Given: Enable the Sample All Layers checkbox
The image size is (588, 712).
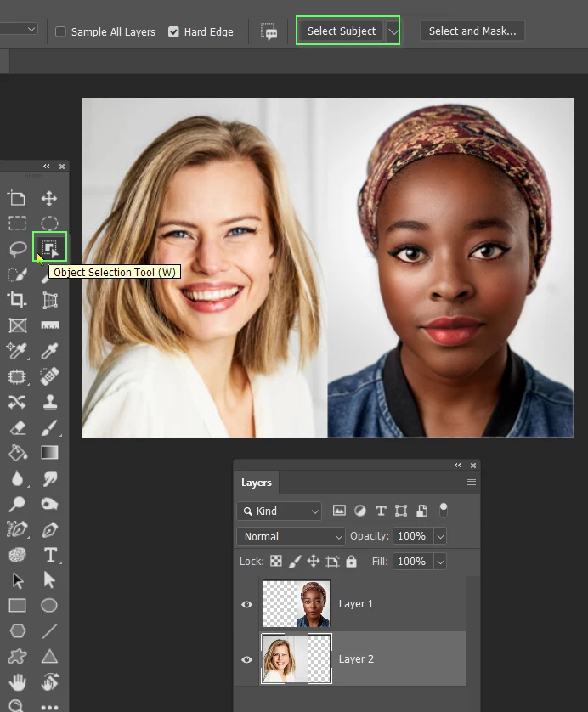Looking at the screenshot, I should 60,31.
